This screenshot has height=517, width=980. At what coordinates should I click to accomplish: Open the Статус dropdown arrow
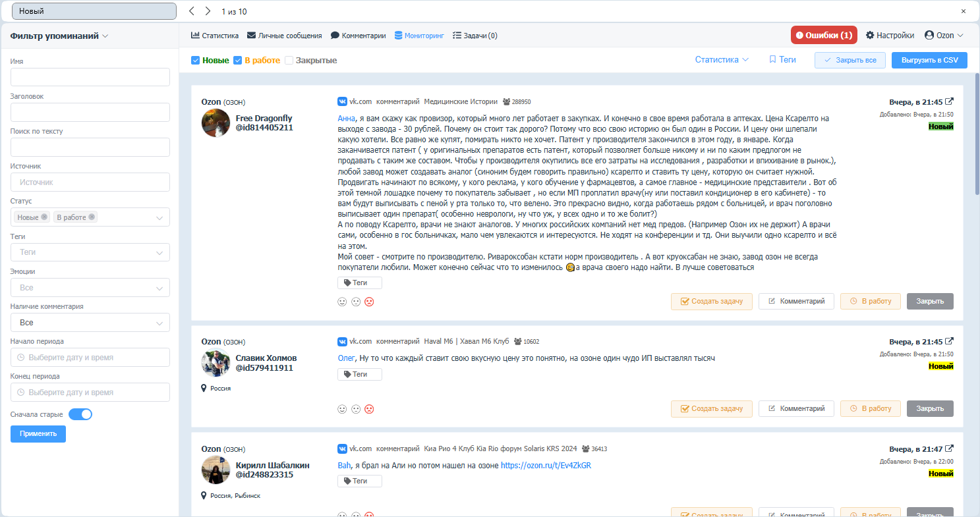[x=159, y=218]
